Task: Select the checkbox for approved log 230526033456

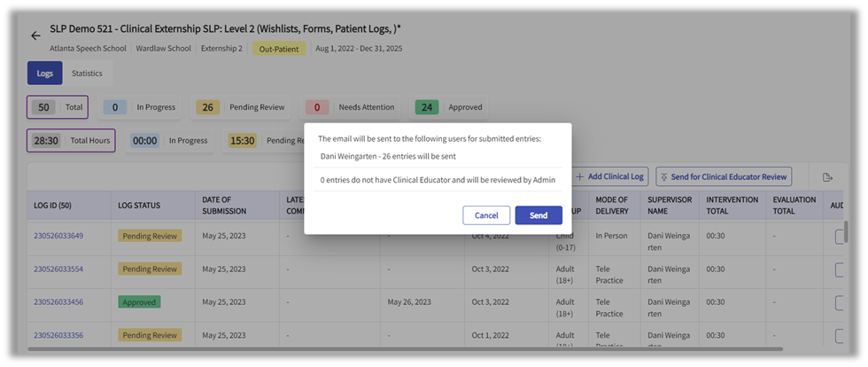Action: 841,302
